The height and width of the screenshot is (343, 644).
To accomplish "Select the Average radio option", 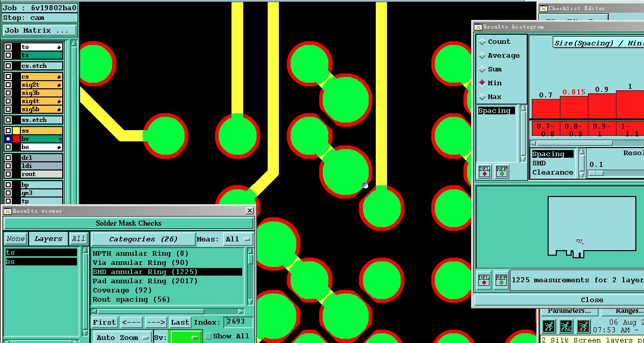I will pyautogui.click(x=482, y=56).
